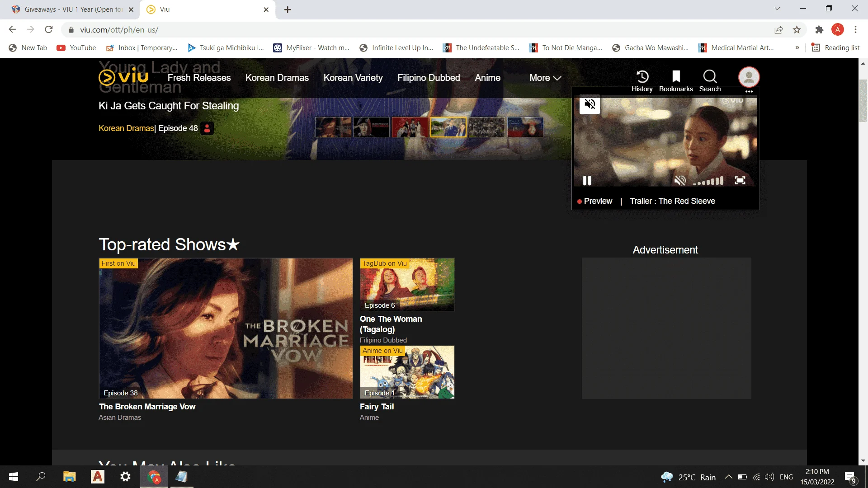This screenshot has width=868, height=488.
Task: Select the sixth banner carousel thumbnail
Action: pos(525,127)
